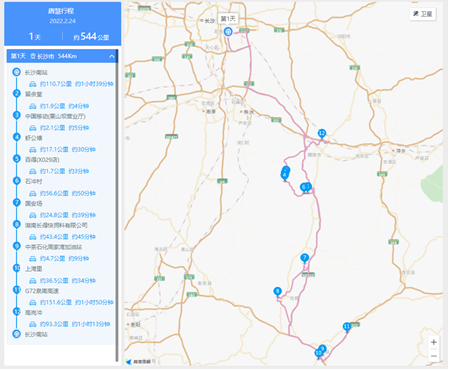Collapse the 第1天 长沙市 544Km section
Image resolution: width=449 pixels, height=370 pixels.
coord(112,56)
